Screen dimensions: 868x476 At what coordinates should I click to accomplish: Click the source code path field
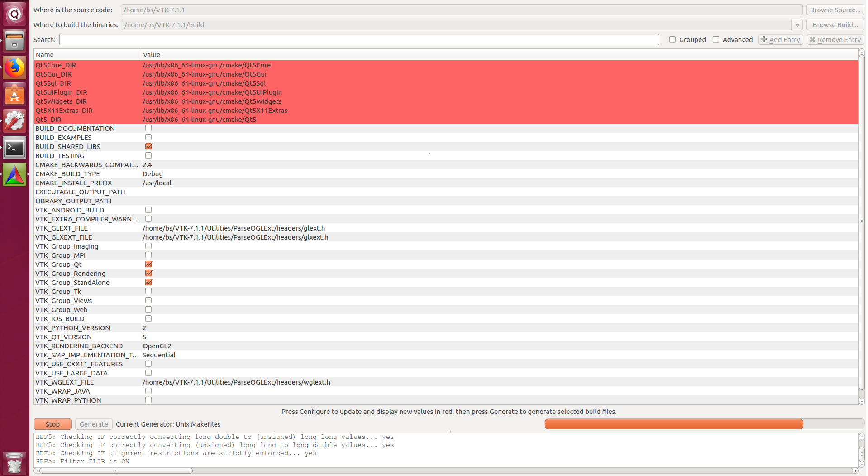click(x=462, y=10)
